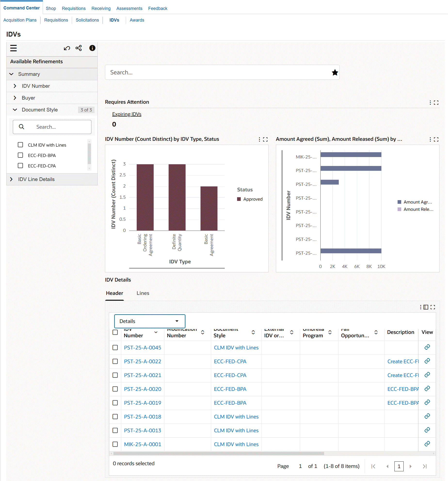Check the ECC-FED-BPA refinement checkbox
Viewport: 448px width, 481px height.
click(20, 155)
